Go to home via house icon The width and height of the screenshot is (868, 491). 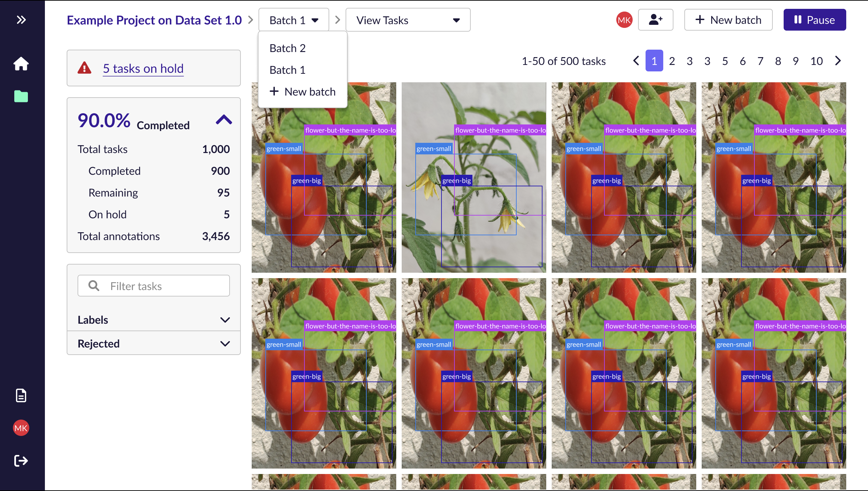click(x=21, y=64)
